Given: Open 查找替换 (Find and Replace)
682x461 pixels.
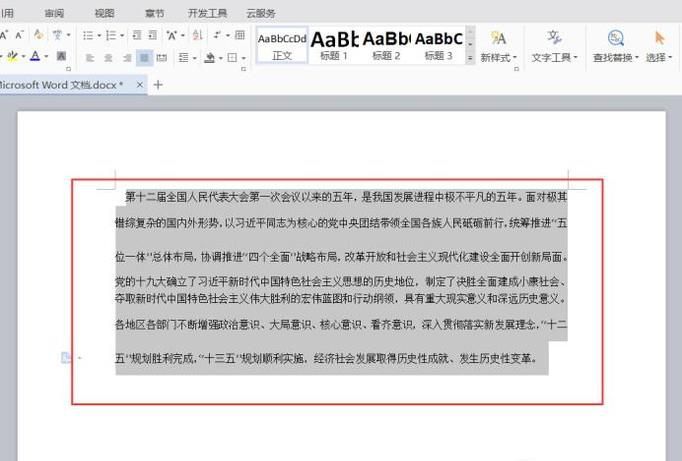Looking at the screenshot, I should pyautogui.click(x=615, y=46).
